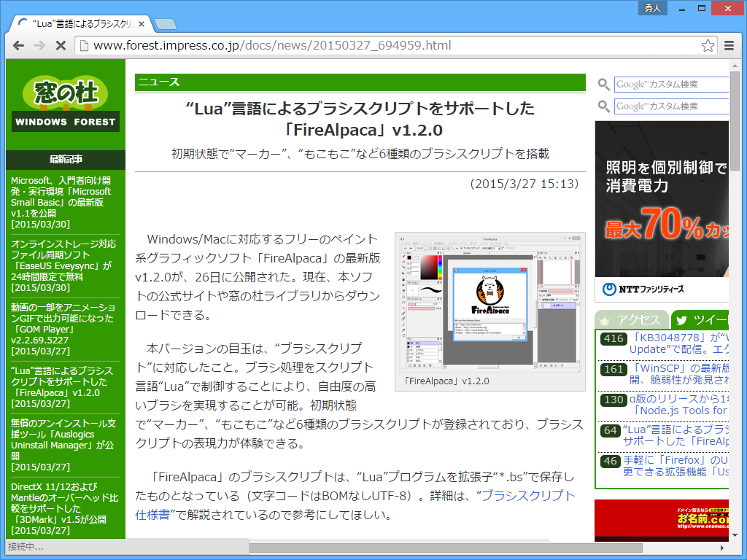Focus the lower Google custom search box

click(671, 106)
